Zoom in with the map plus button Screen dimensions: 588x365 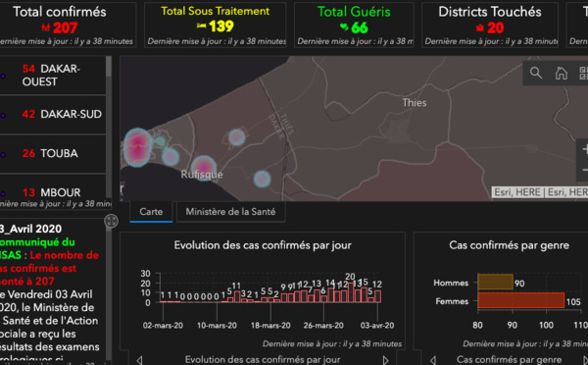[583, 149]
